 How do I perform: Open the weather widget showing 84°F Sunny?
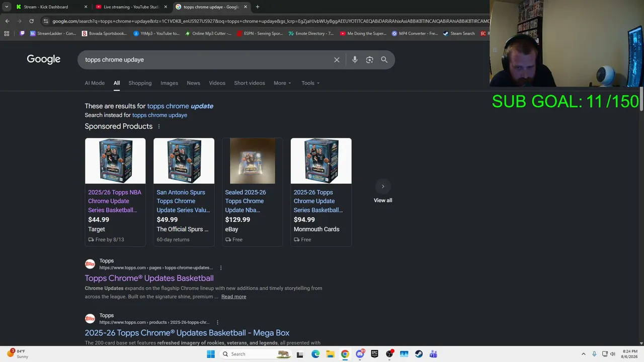[18, 354]
